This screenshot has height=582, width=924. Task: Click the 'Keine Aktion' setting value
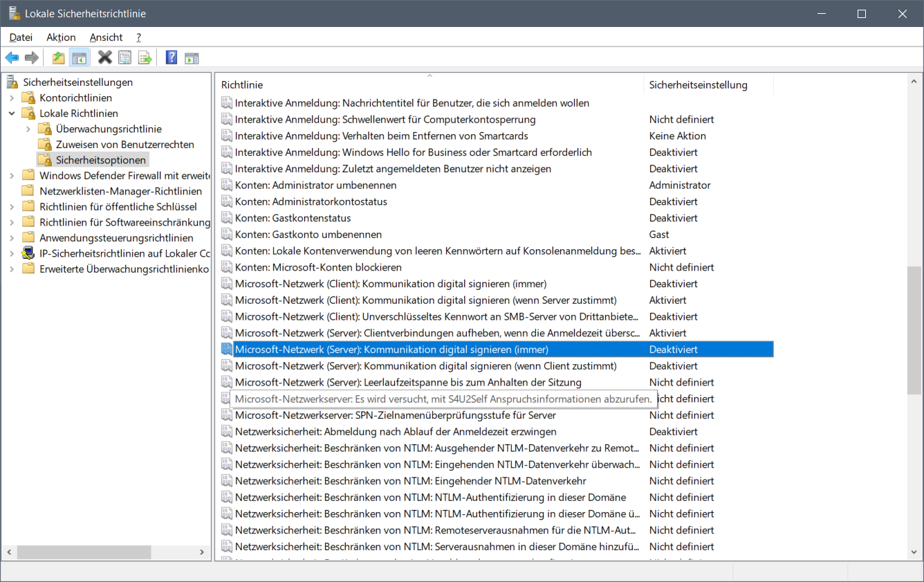tap(677, 136)
